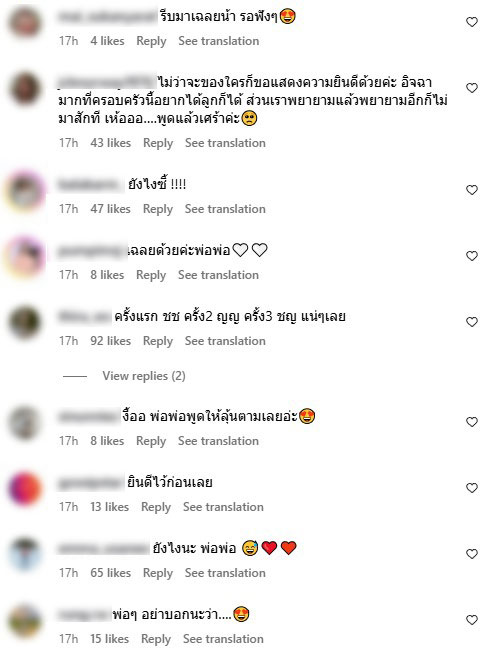Viewport: 487px width, 668px height.
Task: Reply to the comment with 92 likes
Action: [x=158, y=341]
